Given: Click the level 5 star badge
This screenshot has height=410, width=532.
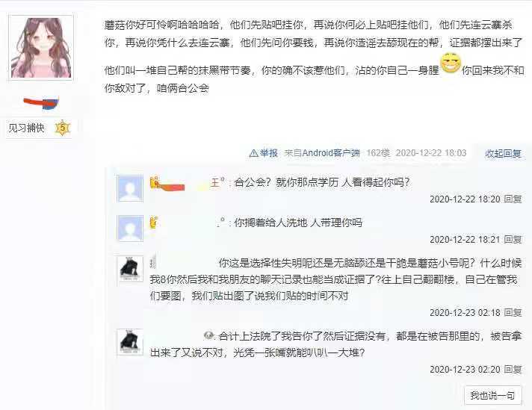Looking at the screenshot, I should [63, 128].
